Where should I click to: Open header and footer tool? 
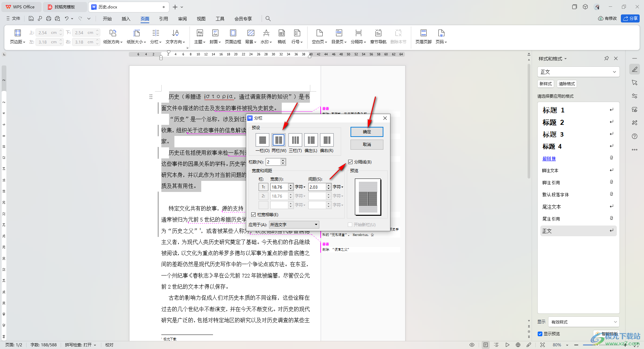(x=423, y=37)
